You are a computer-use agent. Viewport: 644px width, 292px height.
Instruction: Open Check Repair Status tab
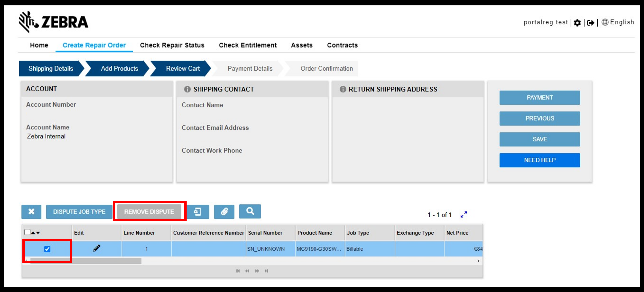click(172, 45)
